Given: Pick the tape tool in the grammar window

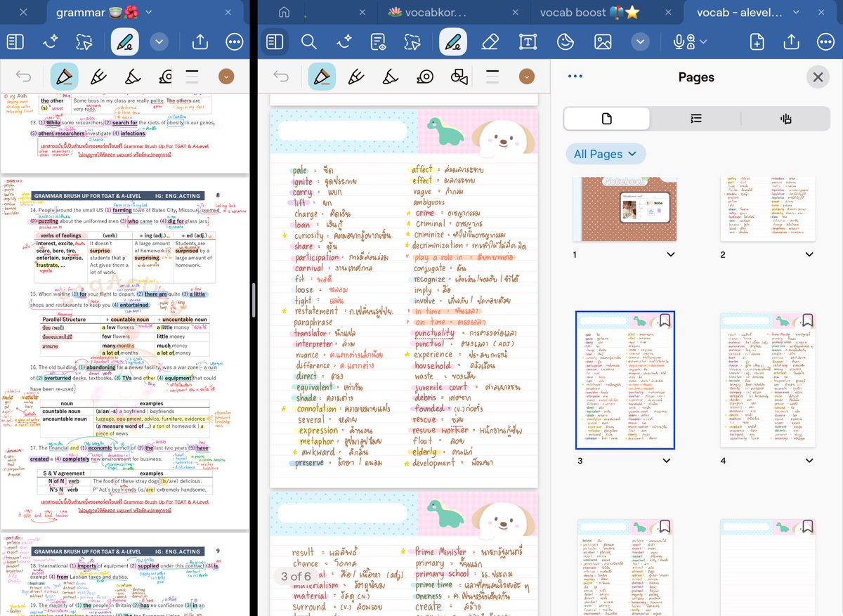Looking at the screenshot, I should tap(166, 77).
